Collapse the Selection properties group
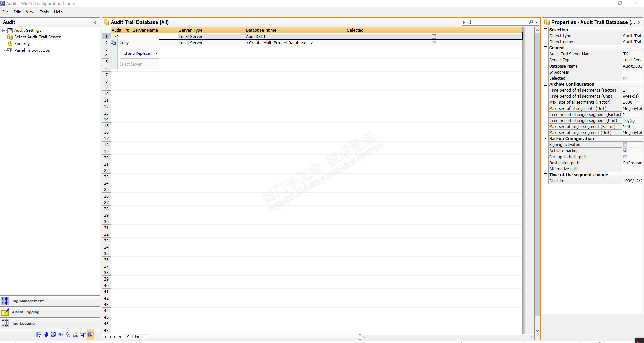Screen dimensions: 644x343 (x=546, y=30)
